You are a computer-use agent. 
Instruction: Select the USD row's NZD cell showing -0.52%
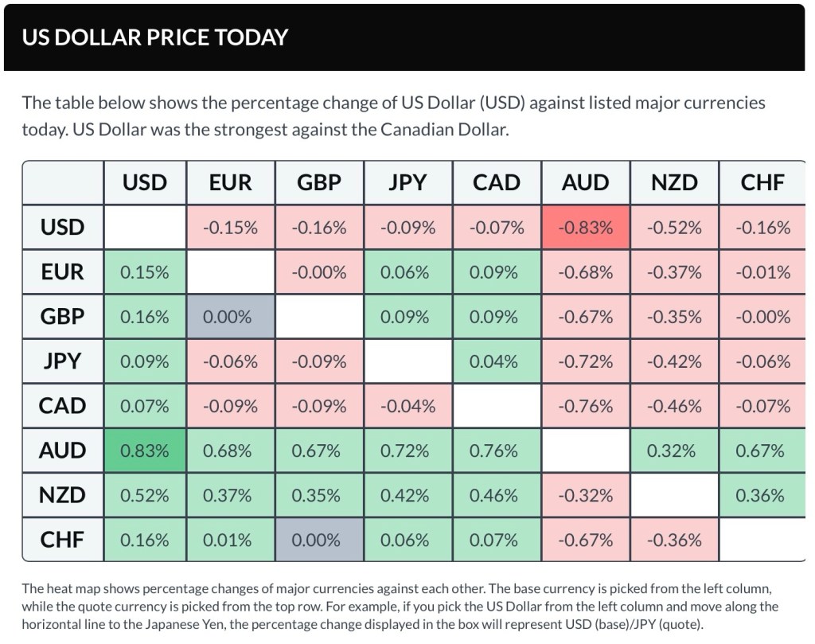[x=674, y=228]
